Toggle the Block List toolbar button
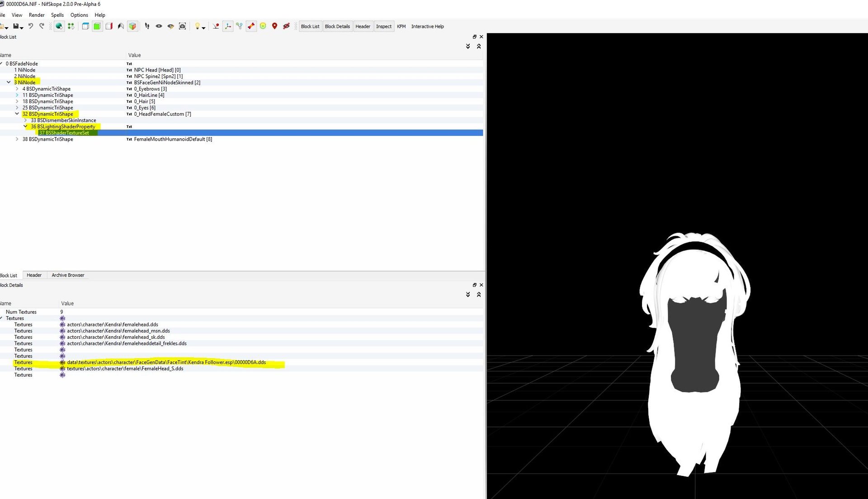Screen dimensions: 868x499 point(310,26)
